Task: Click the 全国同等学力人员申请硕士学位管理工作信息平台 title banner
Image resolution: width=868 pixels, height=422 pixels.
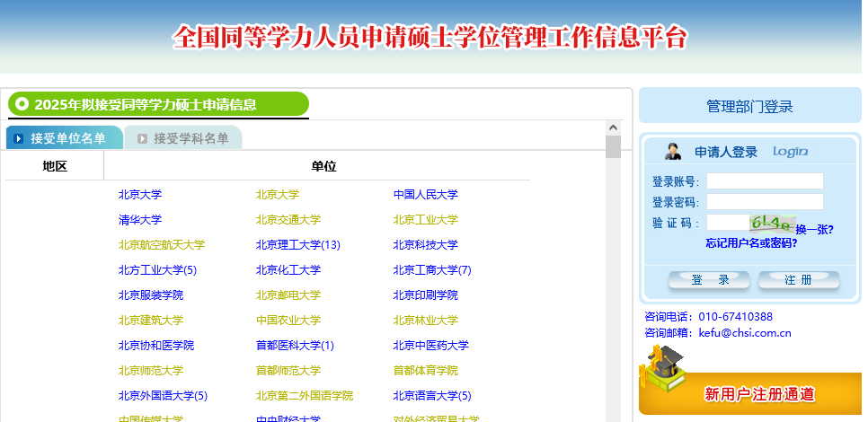Action: 430,38
